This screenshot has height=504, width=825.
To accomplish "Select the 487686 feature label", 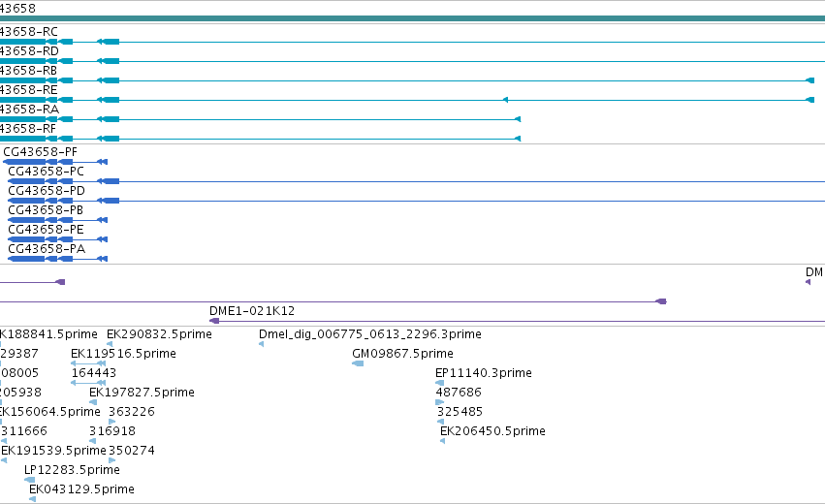I will (459, 393).
